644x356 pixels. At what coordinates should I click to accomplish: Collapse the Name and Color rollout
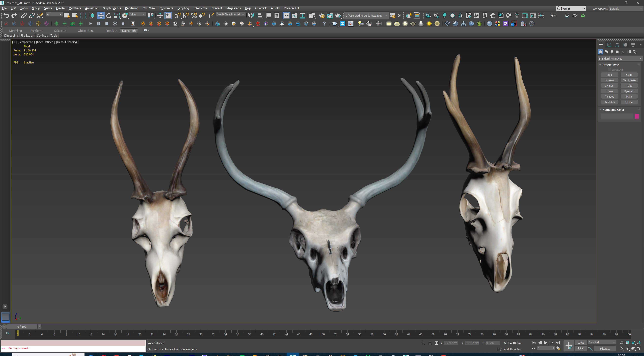tap(600, 109)
